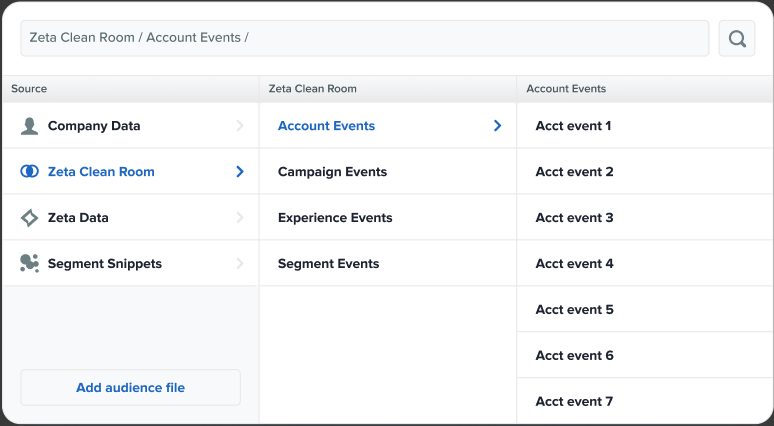Click the Zeta Clean Room overlapping circles icon
Viewport: 774px width, 426px height.
point(29,172)
